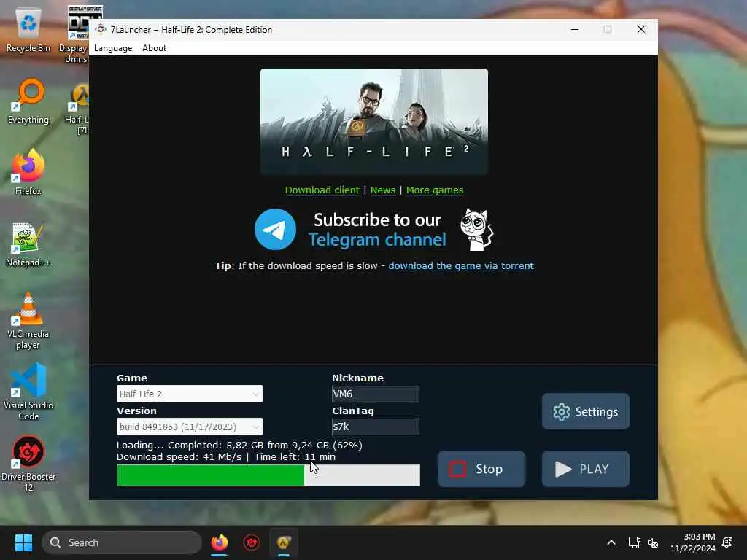Select the Recycle Bin desktop icon
This screenshot has width=747, height=560.
point(28,31)
